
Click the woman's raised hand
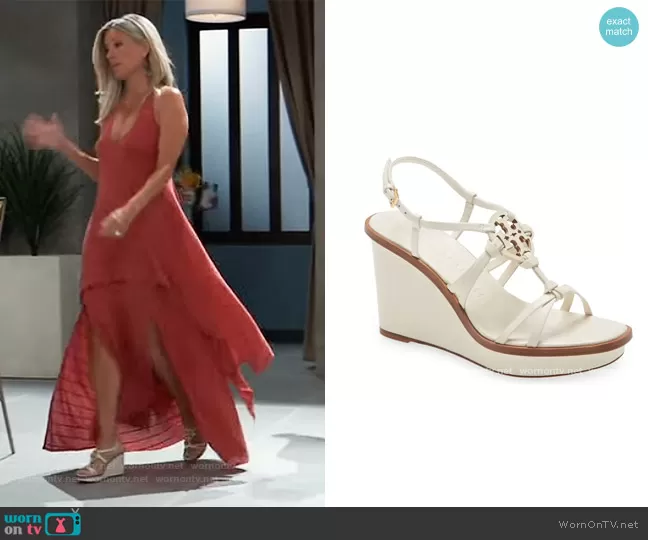tap(42, 130)
